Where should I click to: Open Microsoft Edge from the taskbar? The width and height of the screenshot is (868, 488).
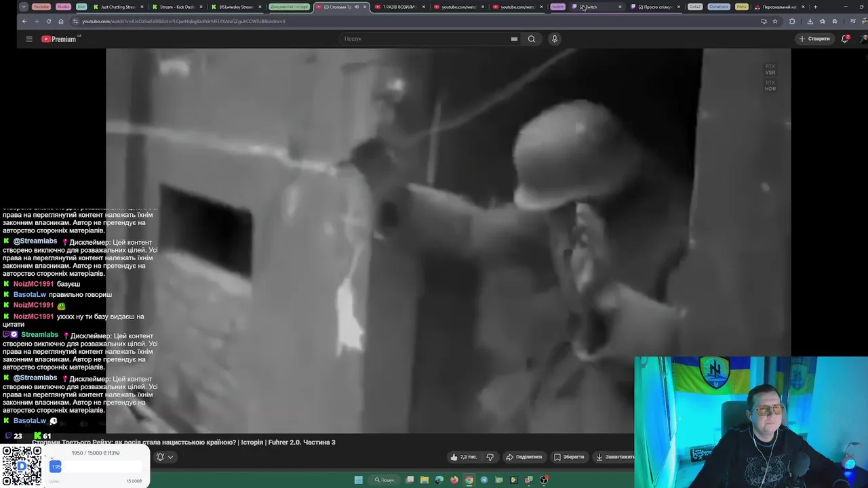coord(439,480)
